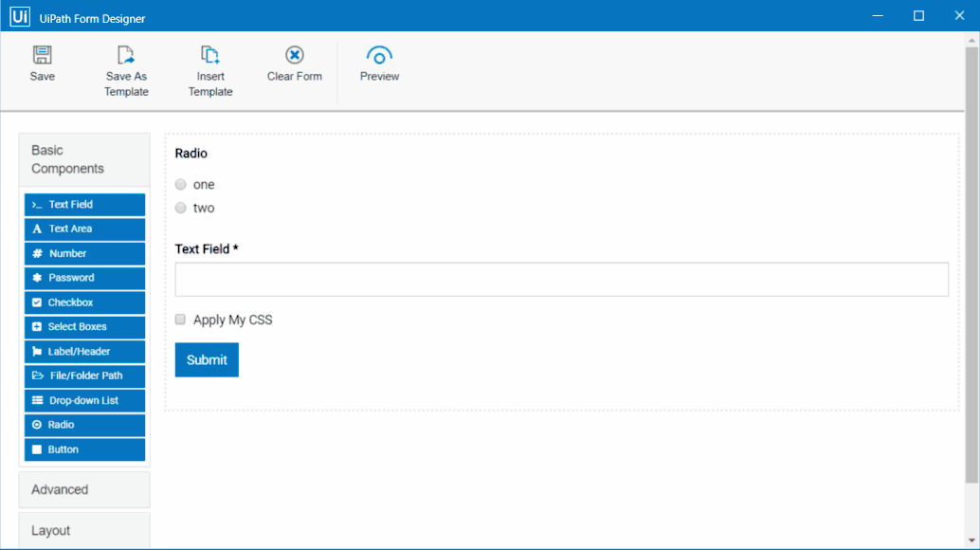Add a File/Folder Path component
980x550 pixels.
coord(84,376)
